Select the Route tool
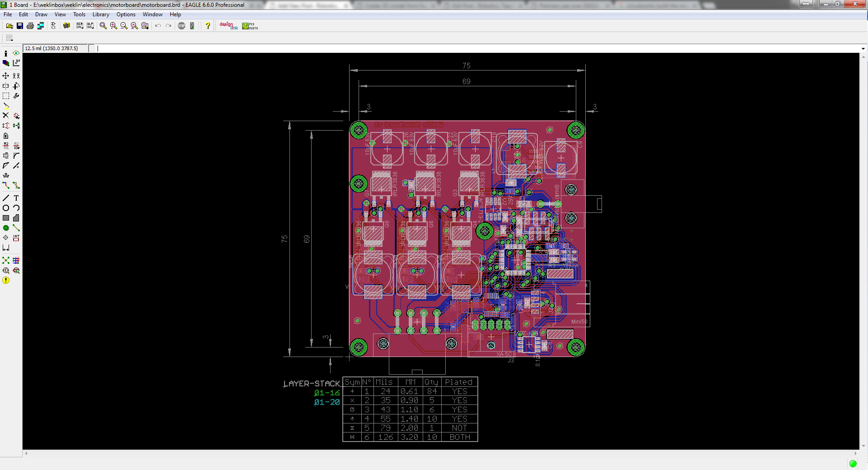Image resolution: width=868 pixels, height=470 pixels. [x=6, y=185]
